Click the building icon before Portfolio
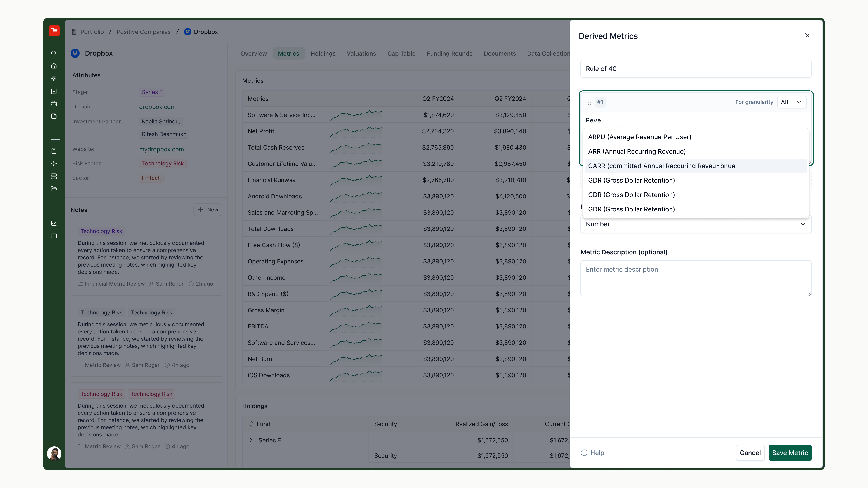The width and height of the screenshot is (868, 488). click(74, 32)
